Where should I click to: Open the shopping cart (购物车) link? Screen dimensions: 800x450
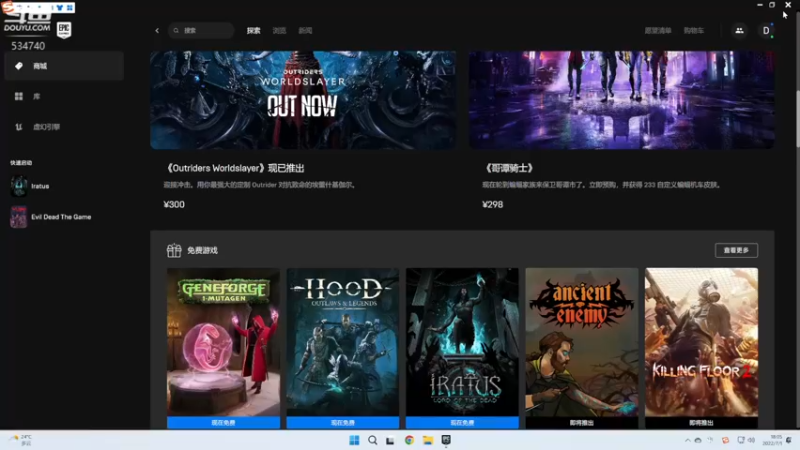pos(693,31)
